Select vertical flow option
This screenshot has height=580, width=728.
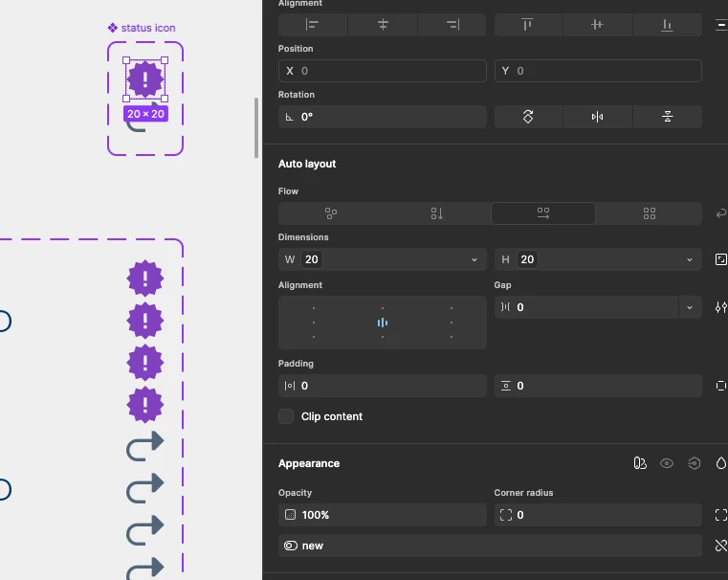(x=437, y=213)
